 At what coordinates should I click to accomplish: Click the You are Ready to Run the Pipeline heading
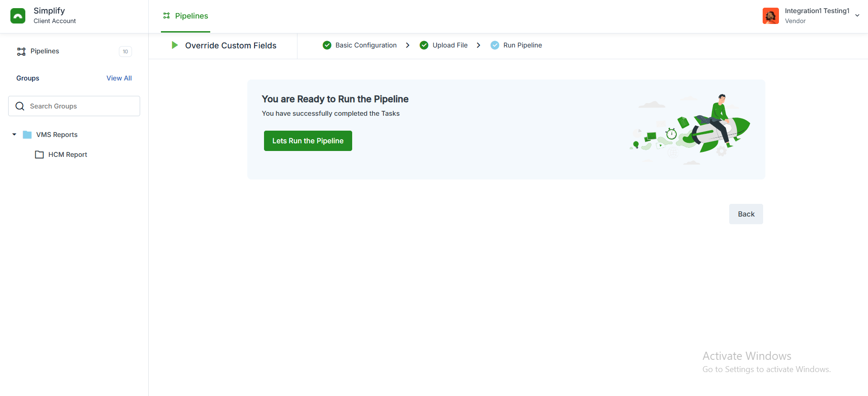[x=335, y=99]
